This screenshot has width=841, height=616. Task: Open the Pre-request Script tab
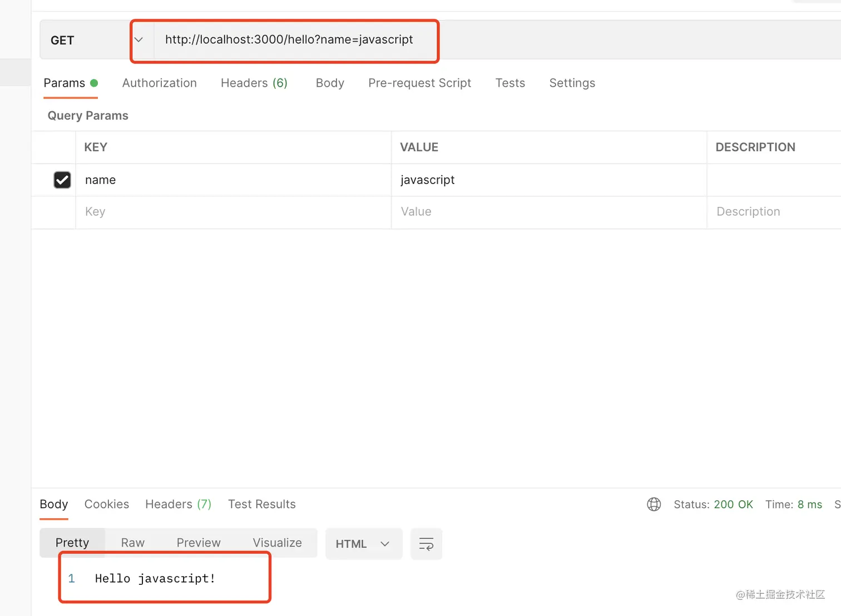point(419,83)
